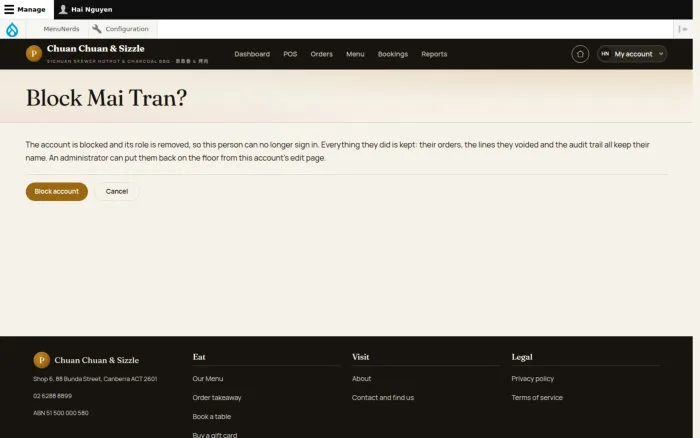
Task: Click the HN avatar initials
Action: (x=605, y=54)
